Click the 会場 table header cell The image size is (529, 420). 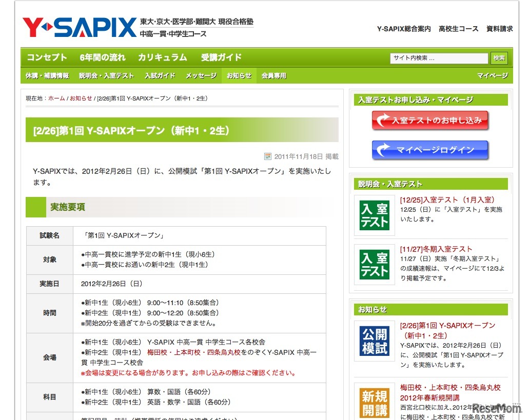[x=50, y=357]
